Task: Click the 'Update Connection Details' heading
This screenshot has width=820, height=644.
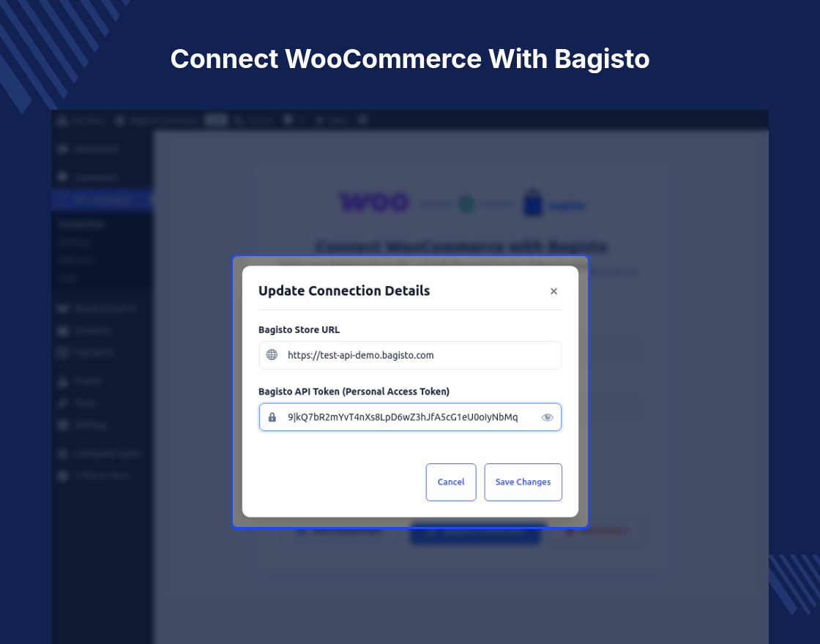Action: click(344, 291)
